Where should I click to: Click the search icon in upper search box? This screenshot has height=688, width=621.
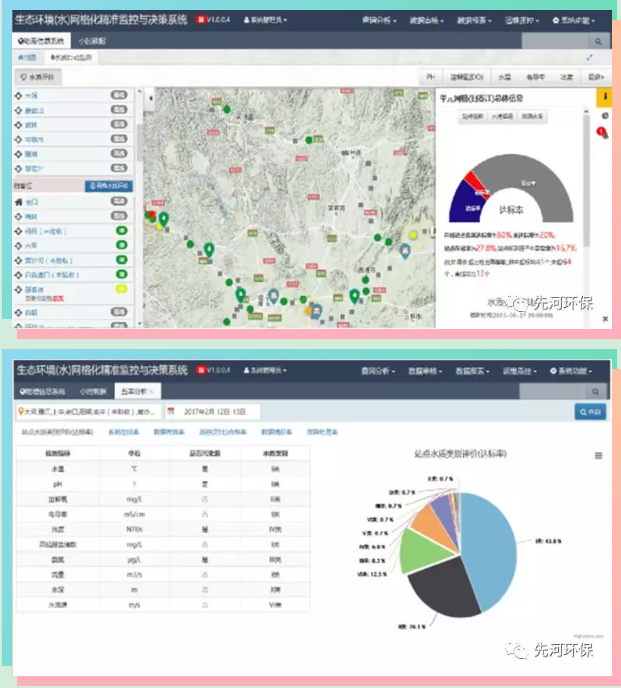(x=598, y=42)
